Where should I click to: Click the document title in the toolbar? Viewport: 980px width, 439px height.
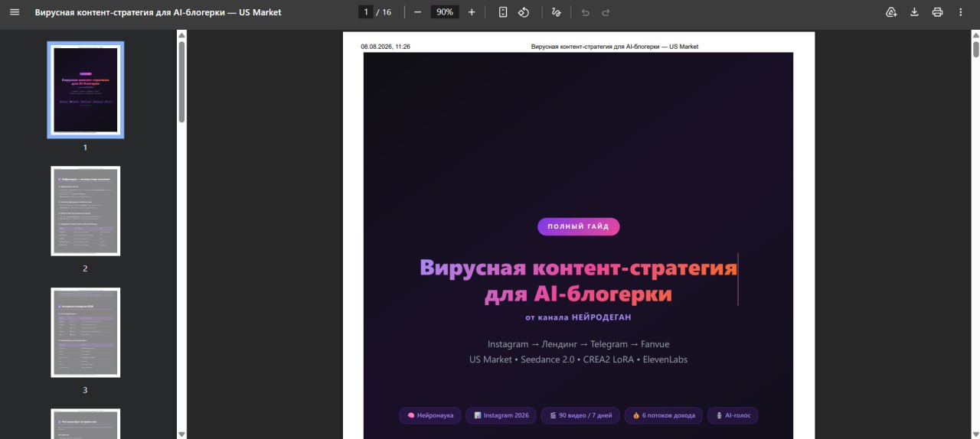click(x=158, y=12)
